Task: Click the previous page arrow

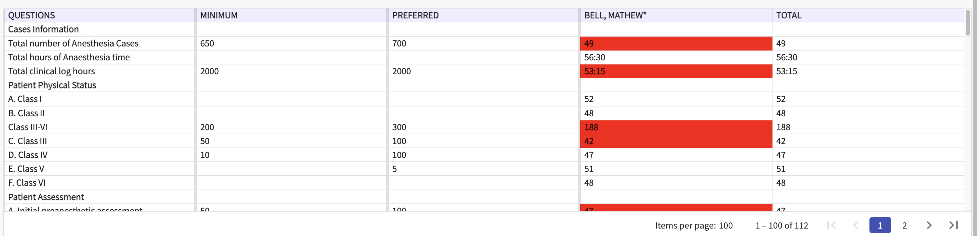Action: pos(856,225)
